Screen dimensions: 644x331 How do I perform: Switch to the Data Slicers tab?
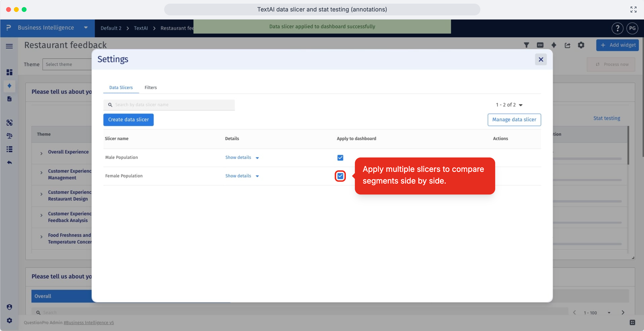[121, 88]
